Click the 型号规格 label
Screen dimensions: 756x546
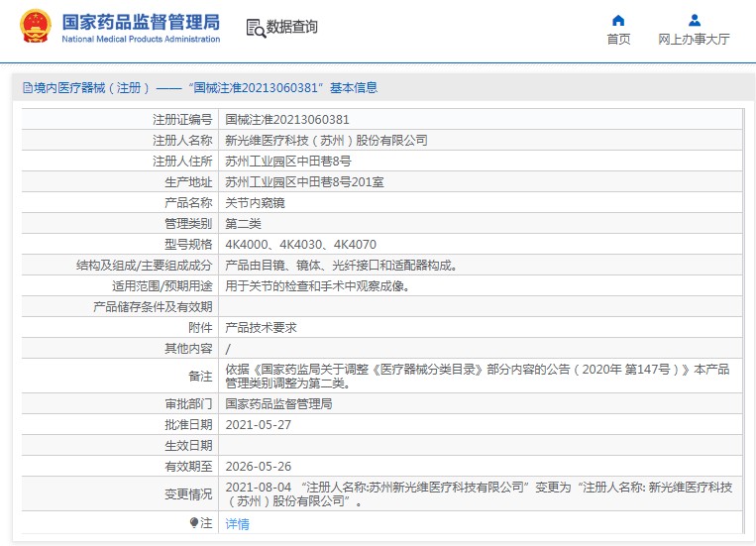click(x=188, y=244)
